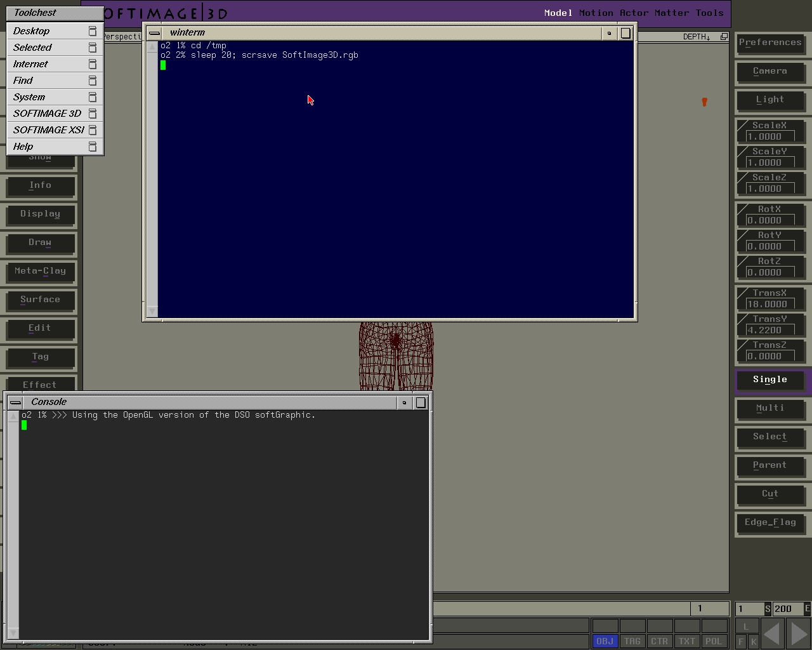
Task: Switch to the Motion module
Action: [x=596, y=13]
